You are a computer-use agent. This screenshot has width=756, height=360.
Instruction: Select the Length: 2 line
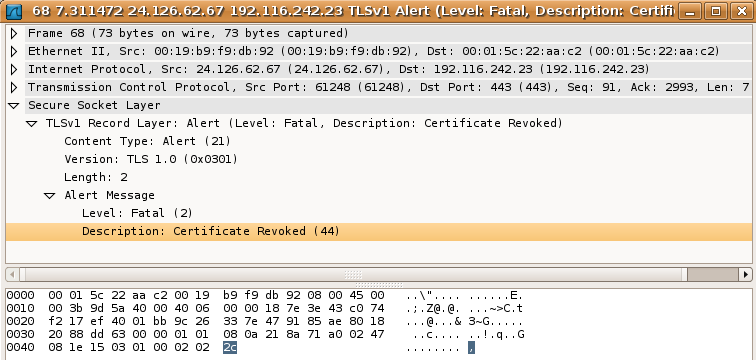pos(96,177)
